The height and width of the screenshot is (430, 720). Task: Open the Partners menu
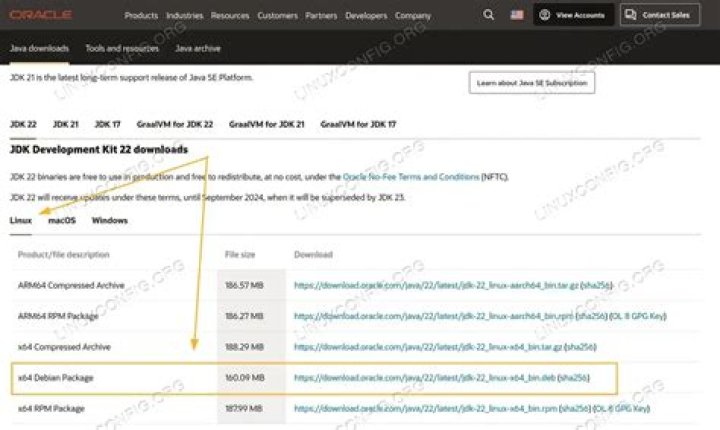pyautogui.click(x=321, y=16)
